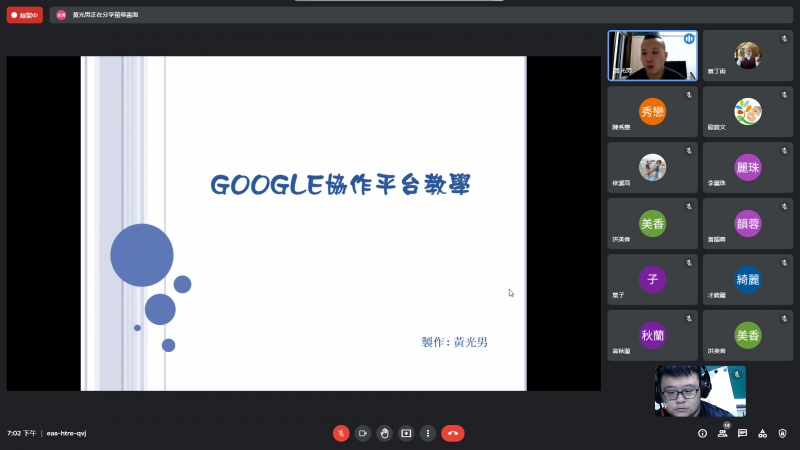Click muted mic icon on 子 tile
This screenshot has width=800, height=450.
click(689, 263)
